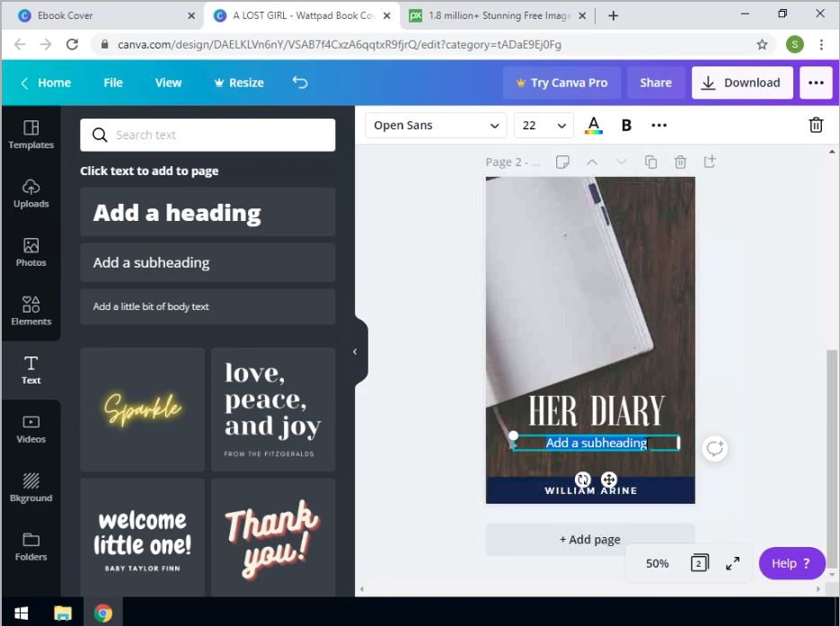Screen dimensions: 840x626
Task: Click the rotate handle of text box
Action: tap(583, 480)
